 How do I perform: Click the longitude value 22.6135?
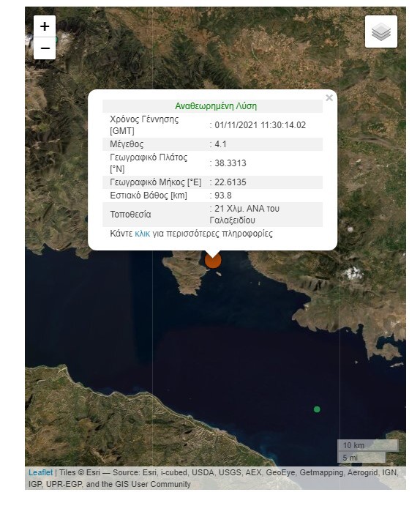pos(230,182)
